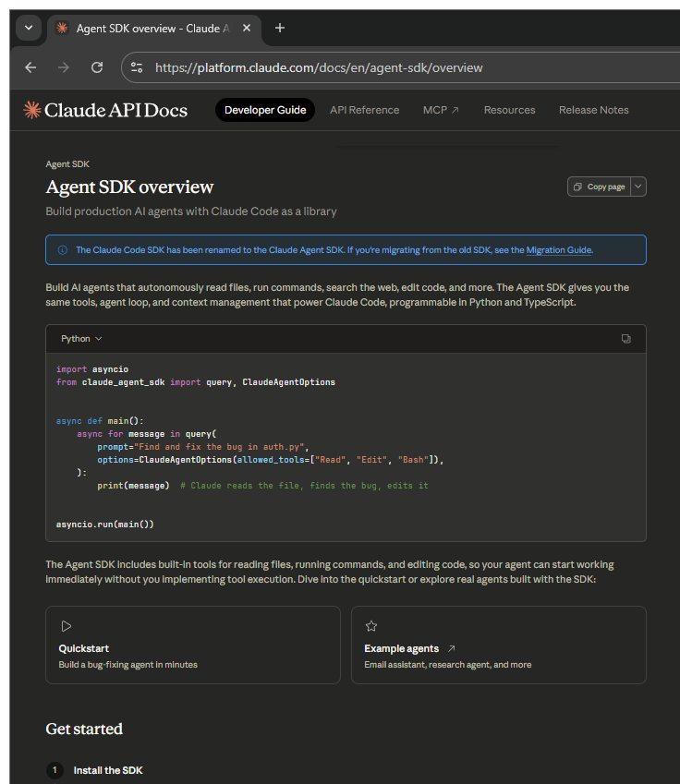Open the Quickstart card
Screen dimensions: 680x784
tap(193, 645)
